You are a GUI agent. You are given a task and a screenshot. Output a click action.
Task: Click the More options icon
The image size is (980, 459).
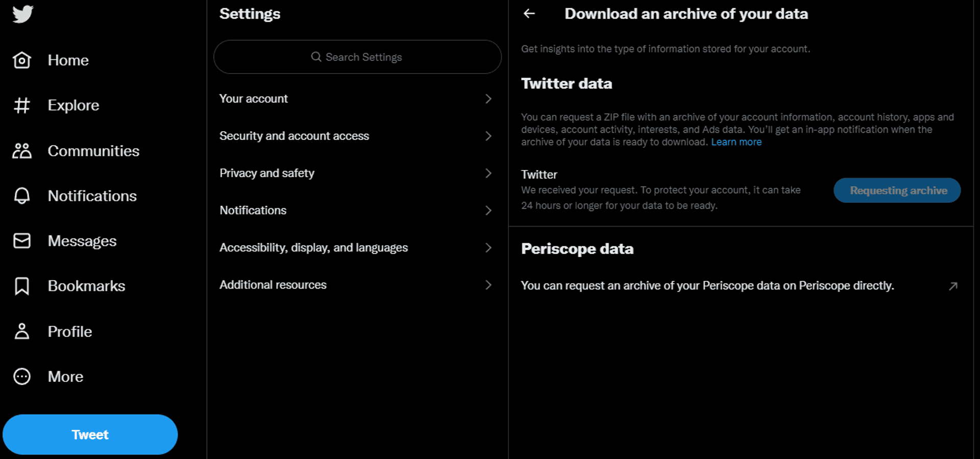pos(21,376)
